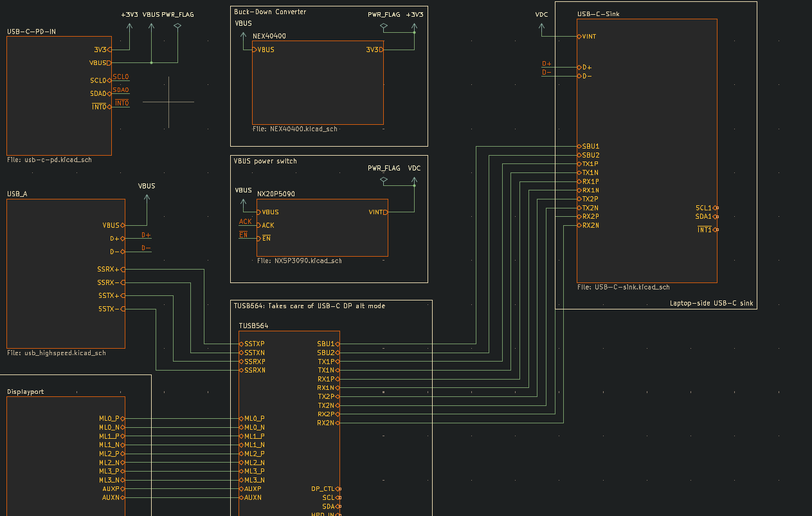Click the D- pin on USB_A sheet
Image resolution: width=812 pixels, height=516 pixels.
tap(117, 252)
